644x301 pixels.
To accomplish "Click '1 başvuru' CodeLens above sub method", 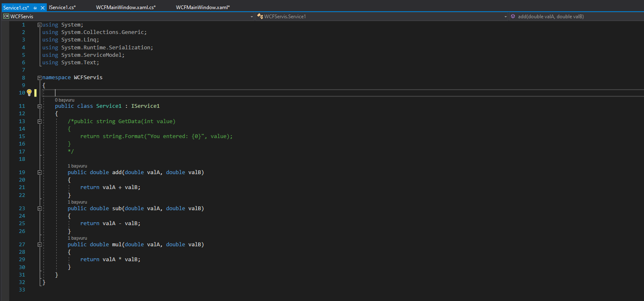I will (x=77, y=202).
